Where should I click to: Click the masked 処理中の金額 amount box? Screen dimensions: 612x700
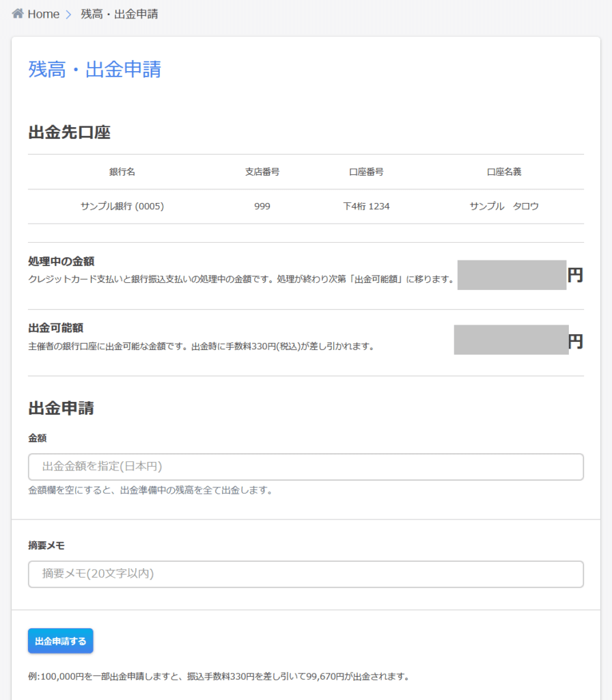(512, 275)
